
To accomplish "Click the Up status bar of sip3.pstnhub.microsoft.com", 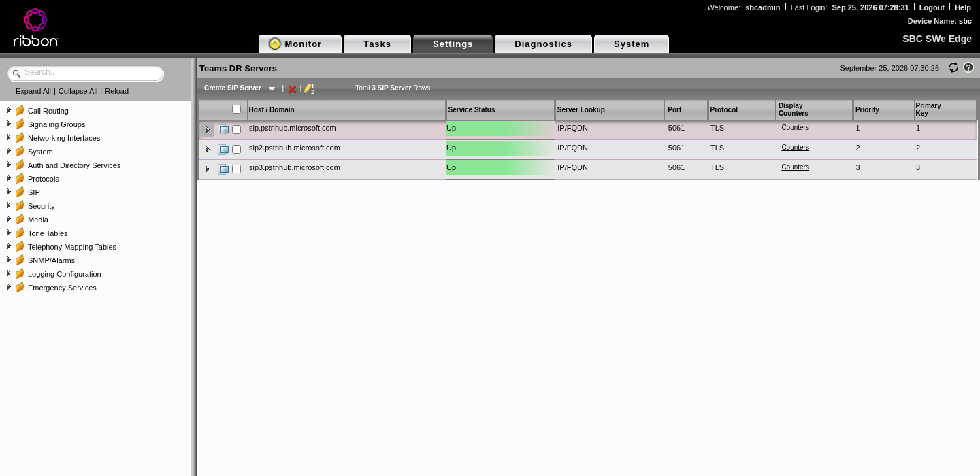I will tap(500, 168).
